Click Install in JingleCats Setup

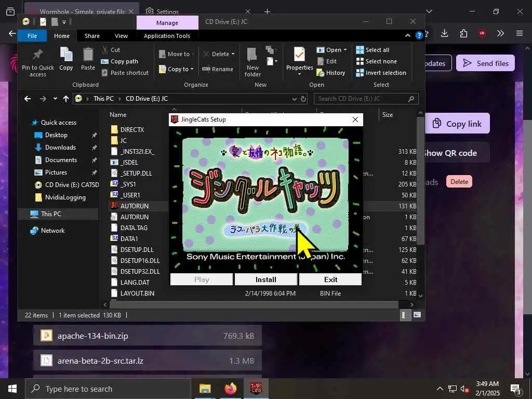pos(265,280)
